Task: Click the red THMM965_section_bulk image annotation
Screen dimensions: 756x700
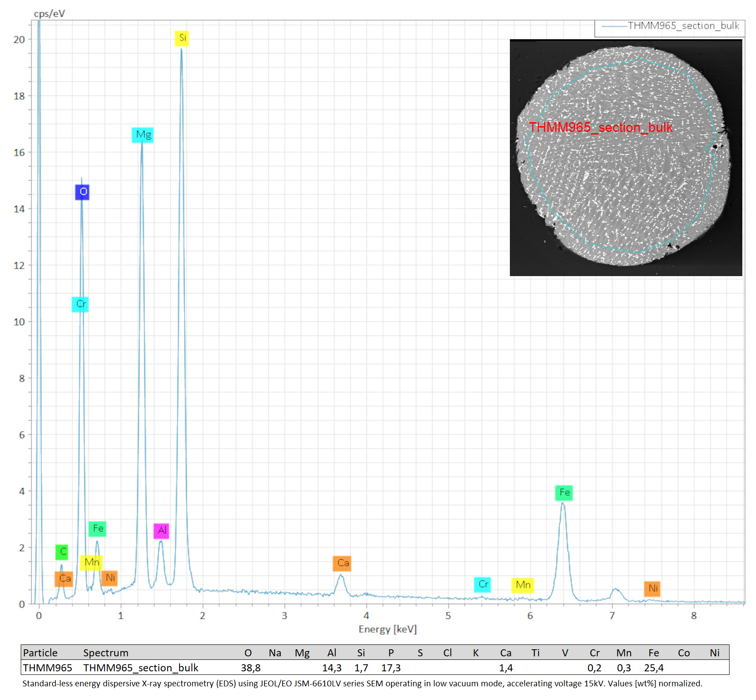Action: (x=601, y=127)
